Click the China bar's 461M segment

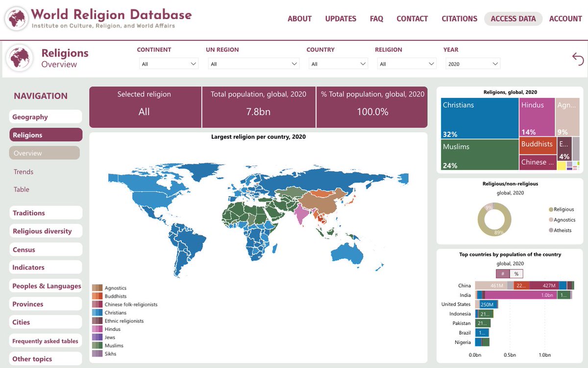click(x=491, y=286)
